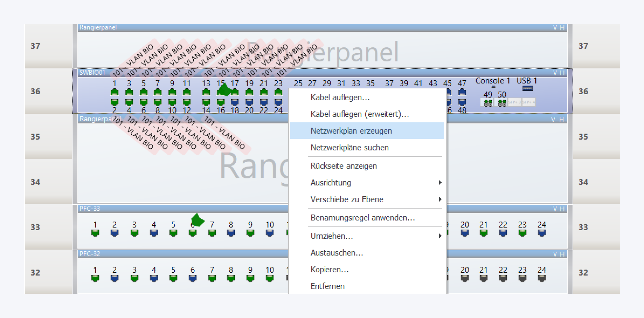Image resolution: width=644 pixels, height=318 pixels.
Task: Click the Rückseite anzeigen menu entry
Action: (x=343, y=166)
